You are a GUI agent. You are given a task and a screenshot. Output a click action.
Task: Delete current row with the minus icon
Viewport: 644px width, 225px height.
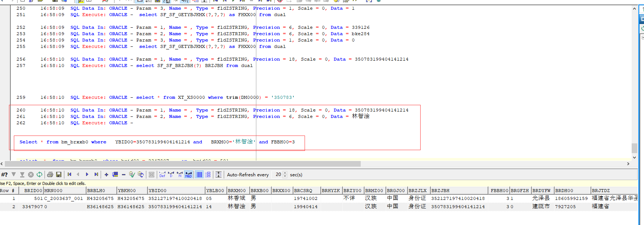click(123, 174)
